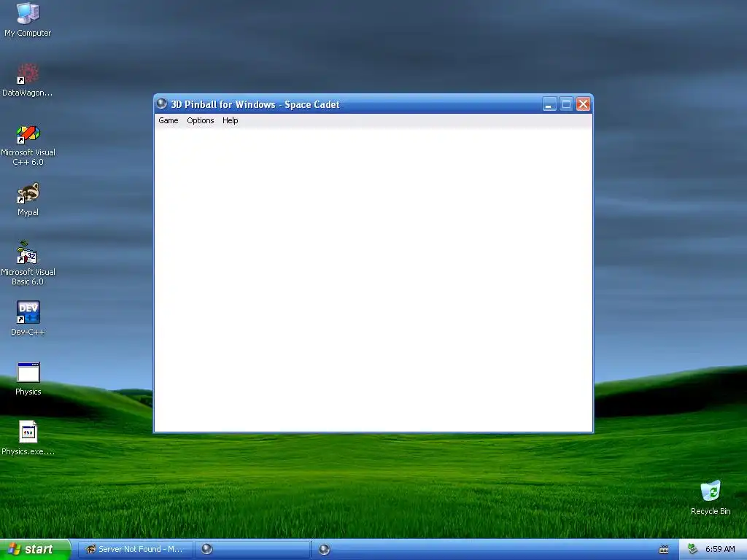Switch to Server Not Found taskbar window
This screenshot has width=747, height=560.
coord(135,549)
